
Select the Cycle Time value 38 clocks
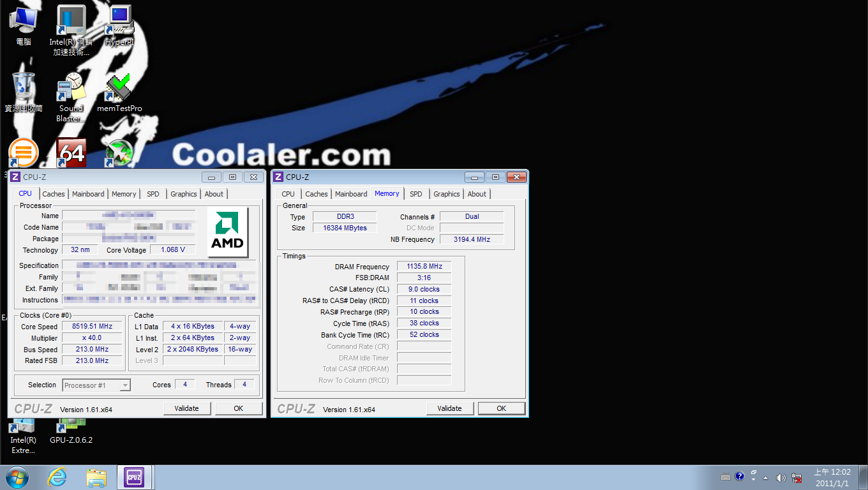coord(424,323)
